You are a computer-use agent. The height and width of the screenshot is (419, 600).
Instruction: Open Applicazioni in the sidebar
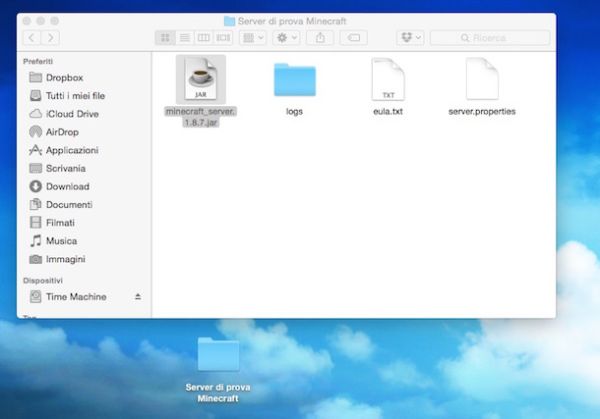point(84,150)
